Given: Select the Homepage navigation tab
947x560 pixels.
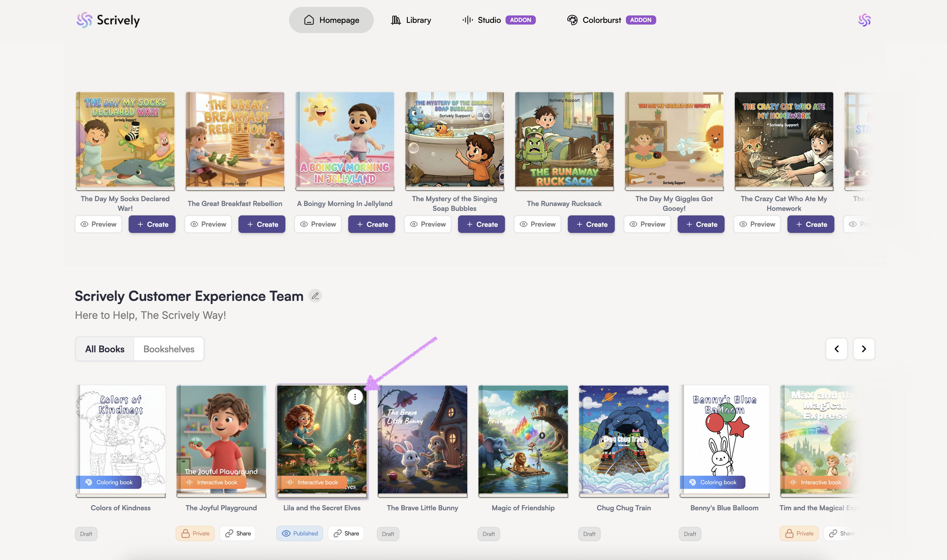Looking at the screenshot, I should click(x=331, y=20).
